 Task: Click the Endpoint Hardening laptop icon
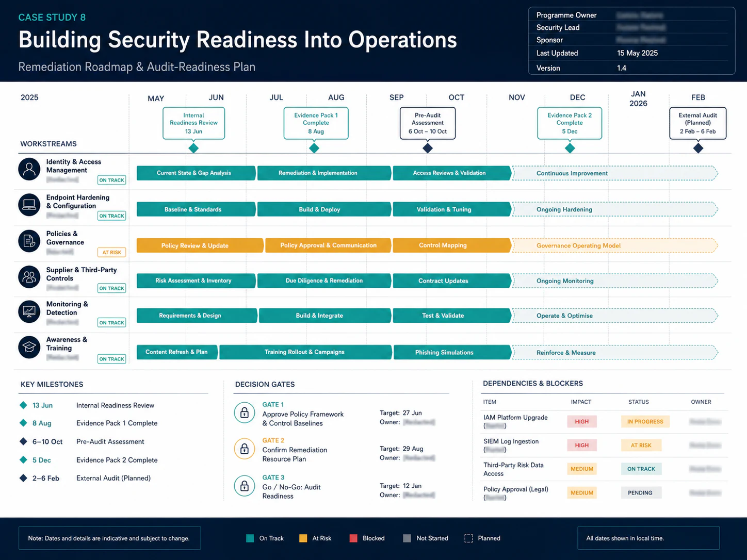coord(29,205)
